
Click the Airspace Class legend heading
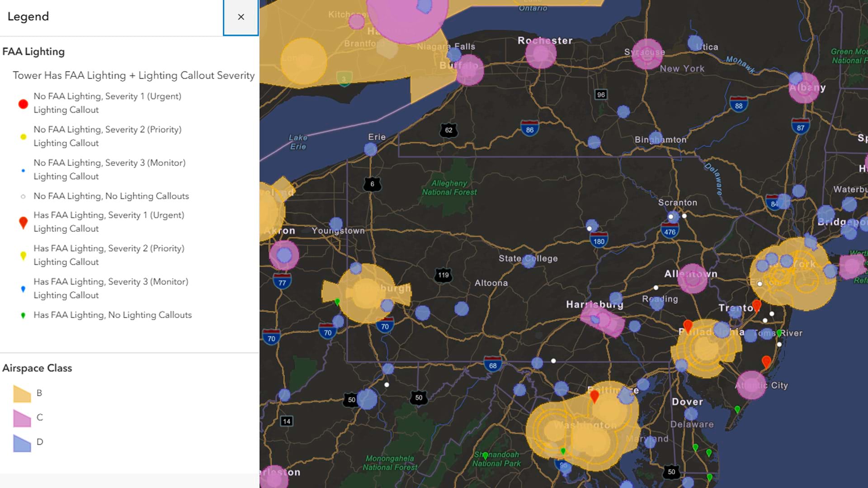(x=37, y=368)
